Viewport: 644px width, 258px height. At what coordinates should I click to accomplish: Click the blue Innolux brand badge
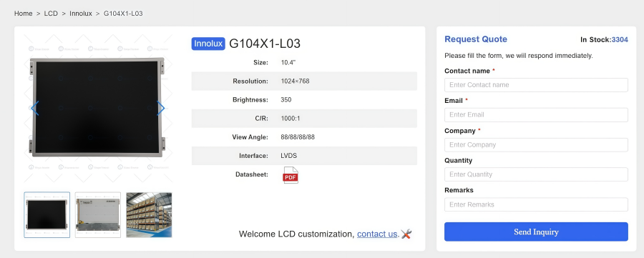(x=208, y=44)
